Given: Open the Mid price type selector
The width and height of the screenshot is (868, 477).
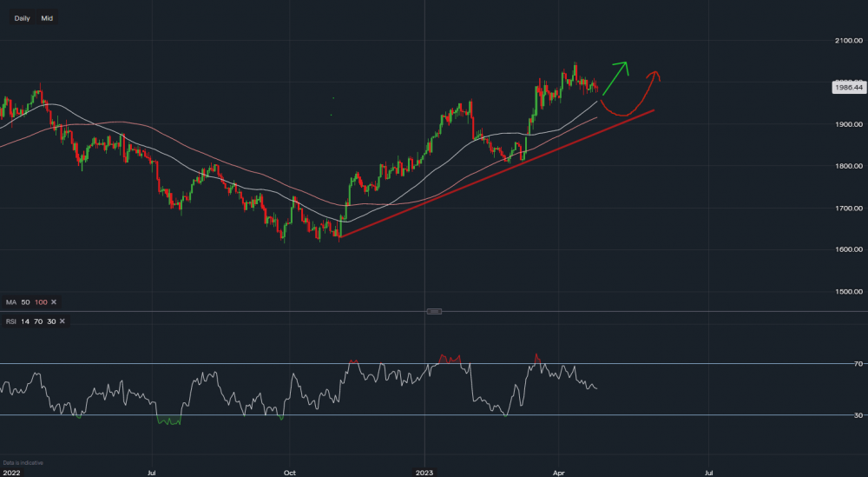Looking at the screenshot, I should click(46, 17).
